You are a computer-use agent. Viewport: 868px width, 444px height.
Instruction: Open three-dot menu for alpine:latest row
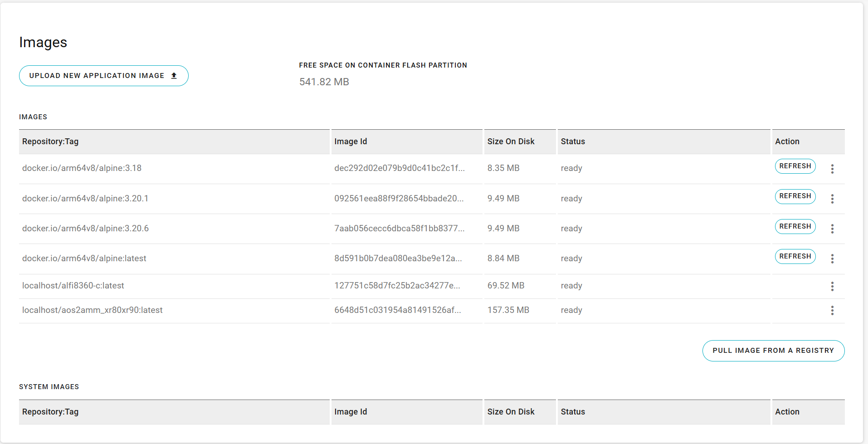[x=832, y=259]
